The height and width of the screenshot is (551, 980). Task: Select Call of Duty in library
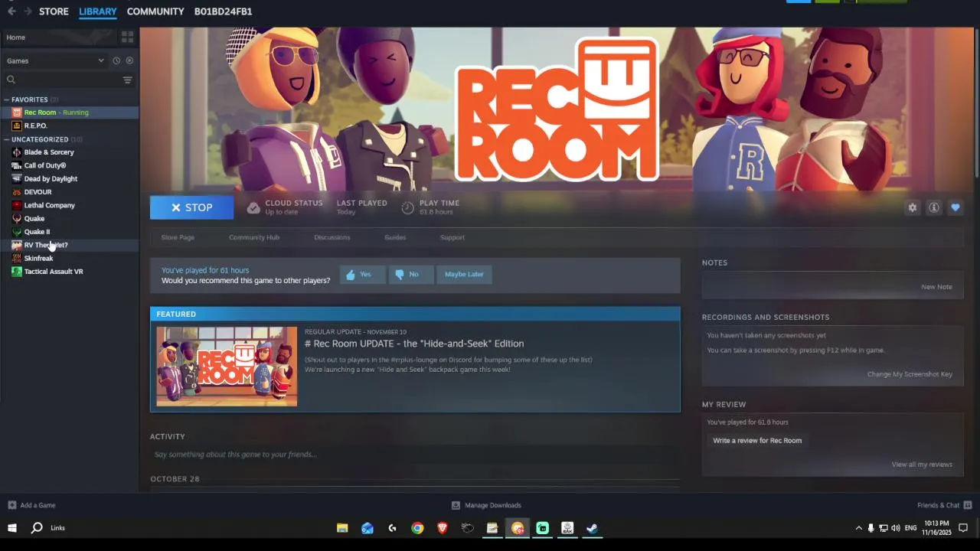69,165
